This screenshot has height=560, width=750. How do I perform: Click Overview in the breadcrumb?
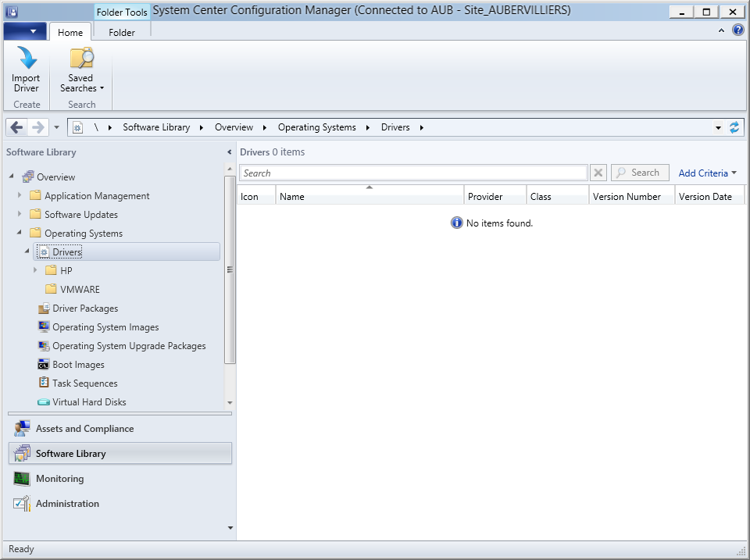point(234,127)
